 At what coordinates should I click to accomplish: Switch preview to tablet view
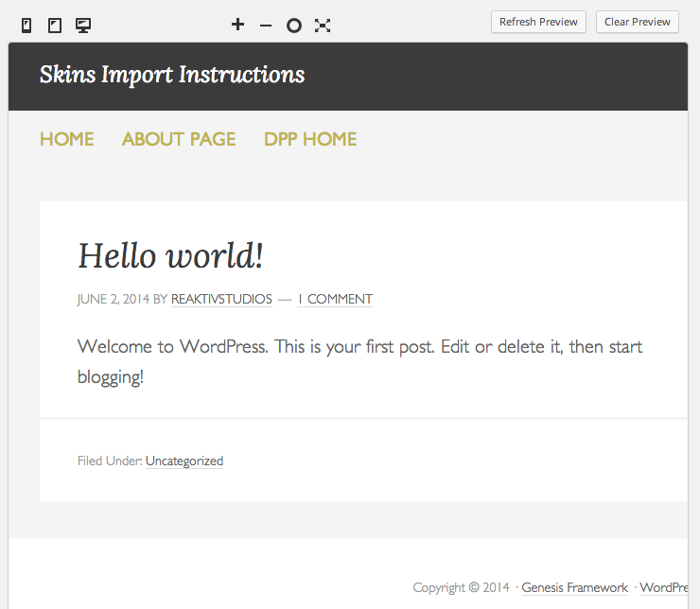(x=55, y=26)
